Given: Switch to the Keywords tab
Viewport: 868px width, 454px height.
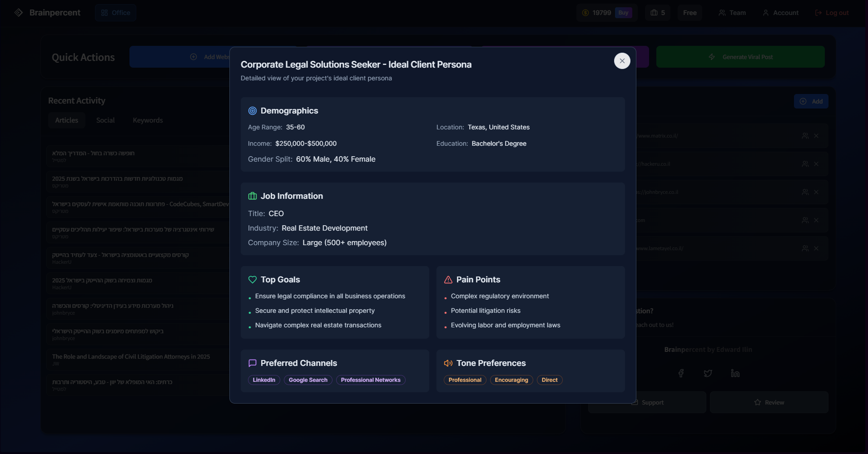Looking at the screenshot, I should click(148, 120).
